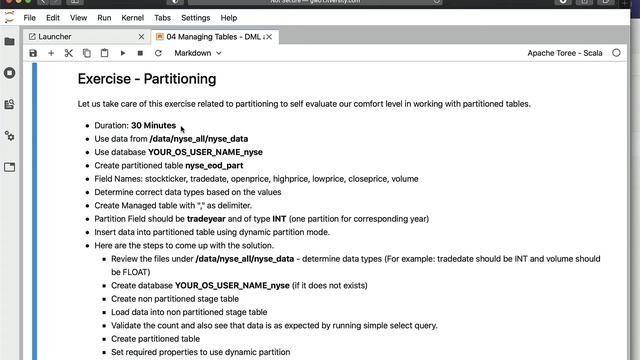
Task: Open the Run menu
Action: point(104,18)
